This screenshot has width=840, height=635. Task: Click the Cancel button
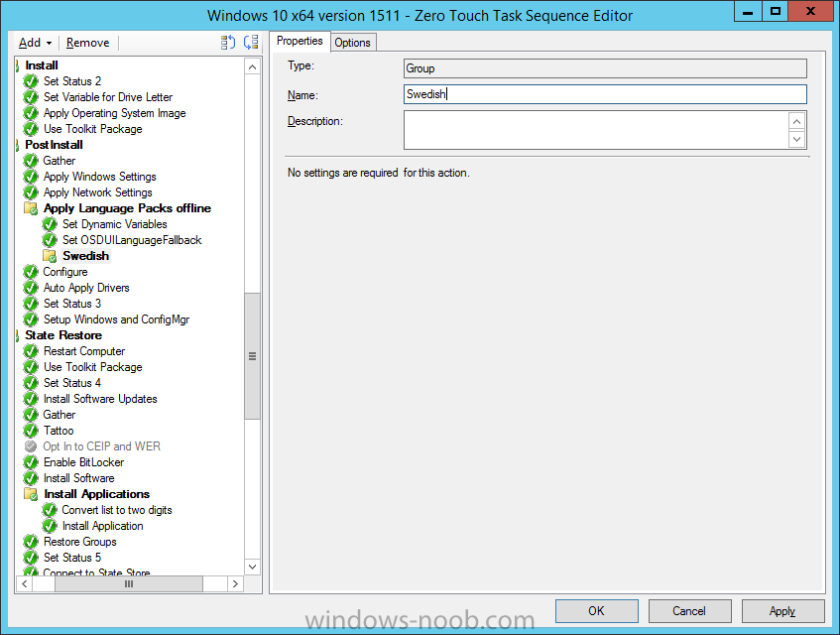tap(689, 611)
